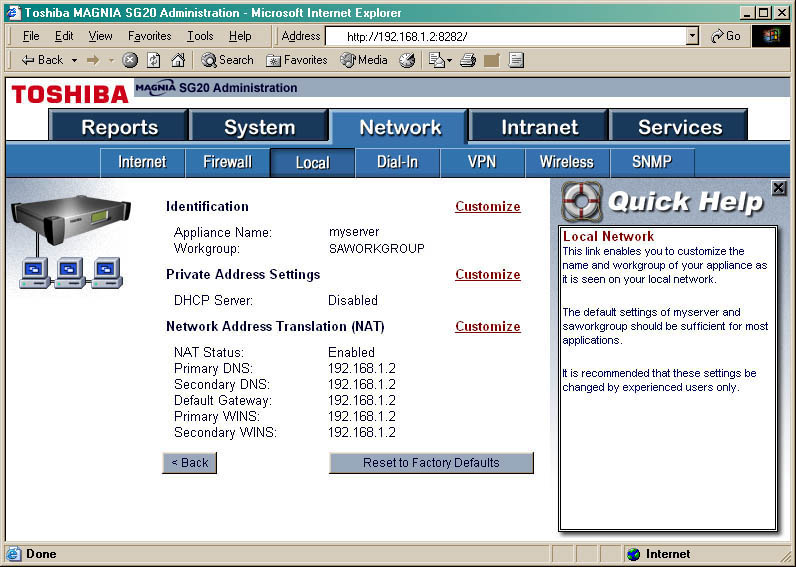796x567 pixels.
Task: Click the DHCP Server Disabled value
Action: tap(353, 301)
